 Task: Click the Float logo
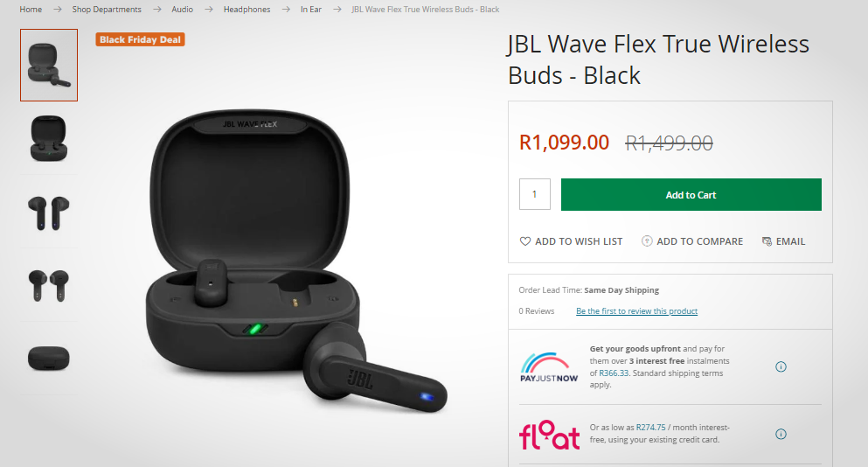(x=549, y=435)
